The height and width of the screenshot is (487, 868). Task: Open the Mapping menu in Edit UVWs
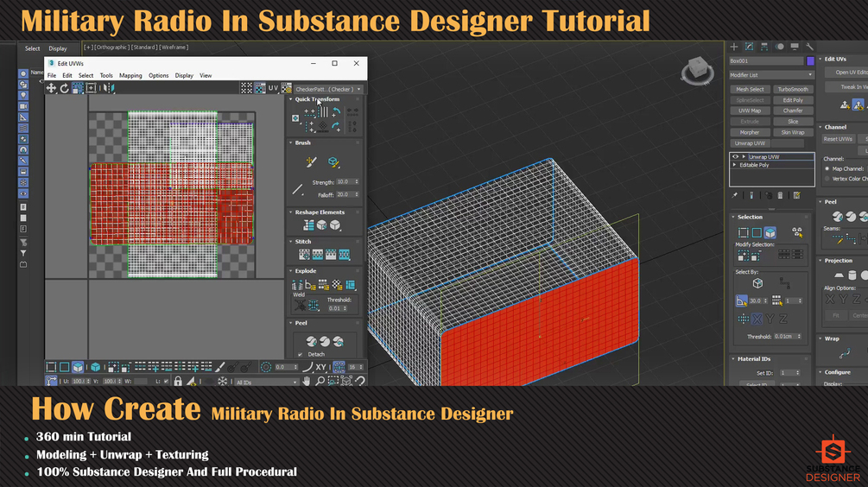(x=130, y=76)
